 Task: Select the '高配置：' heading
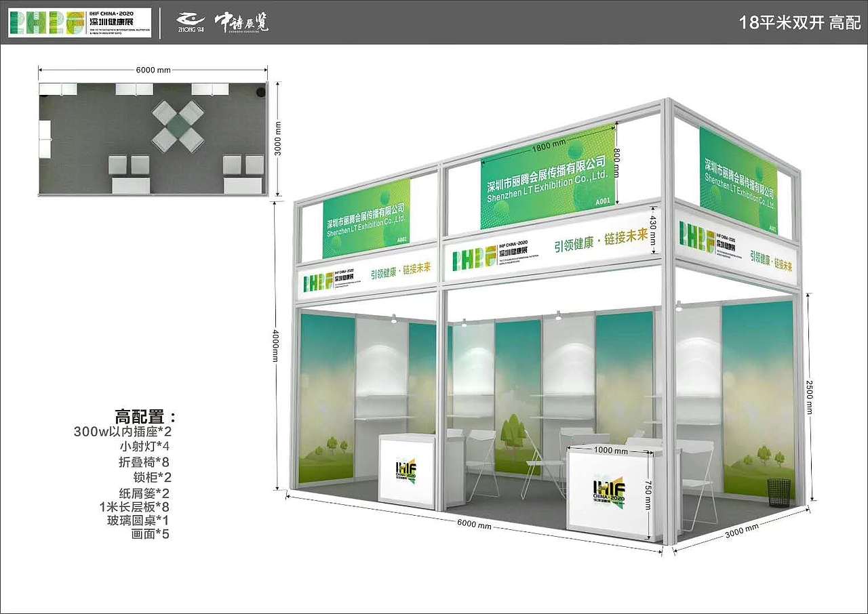point(146,416)
